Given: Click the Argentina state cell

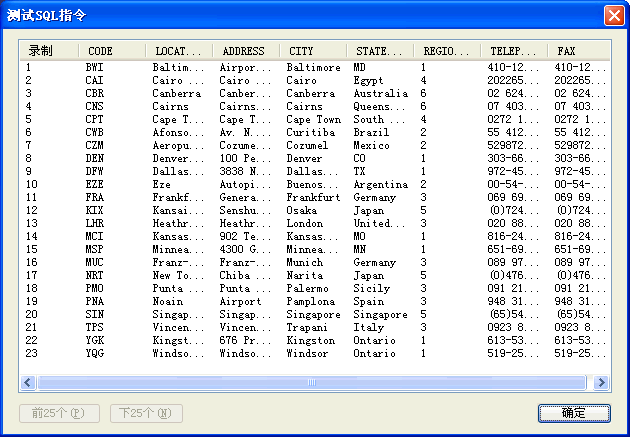Looking at the screenshot, I should pyautogui.click(x=380, y=184).
